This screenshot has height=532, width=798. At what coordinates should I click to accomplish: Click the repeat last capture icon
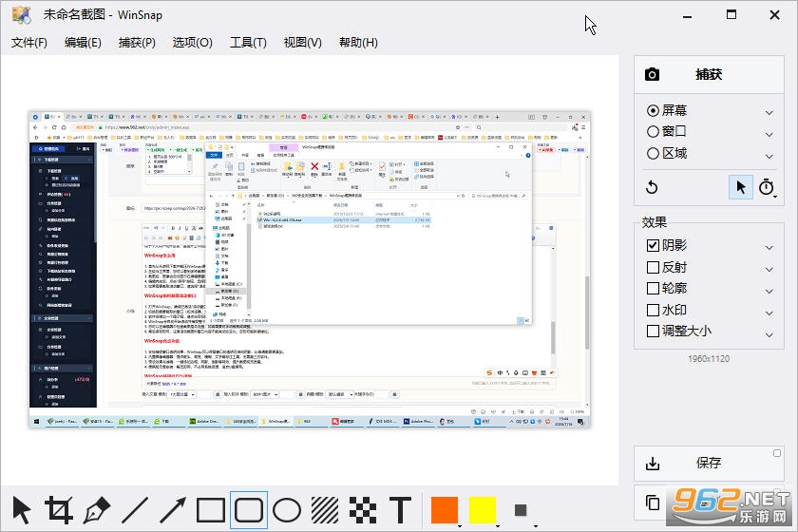tap(652, 187)
